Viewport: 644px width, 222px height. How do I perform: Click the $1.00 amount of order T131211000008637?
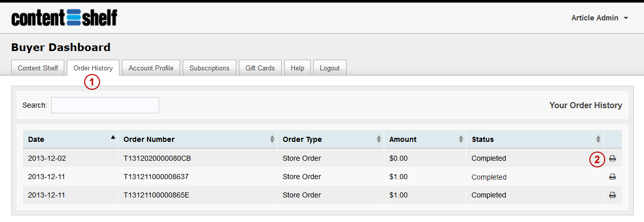coord(398,177)
